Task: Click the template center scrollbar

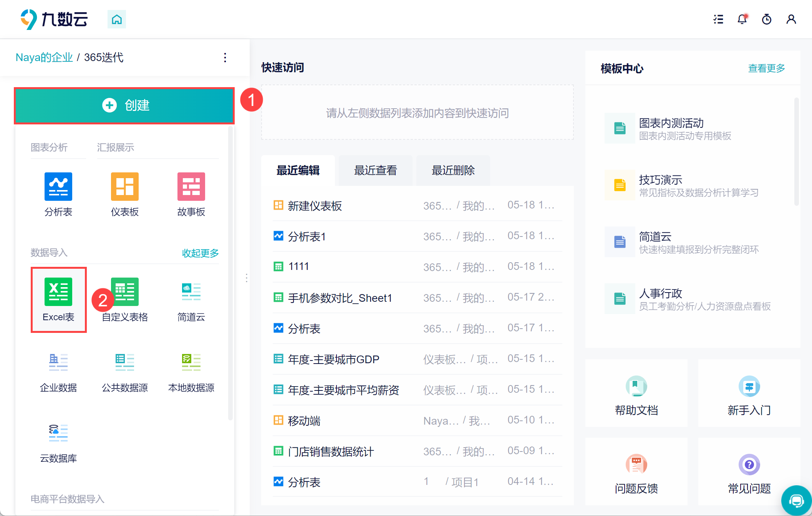Action: (796, 151)
